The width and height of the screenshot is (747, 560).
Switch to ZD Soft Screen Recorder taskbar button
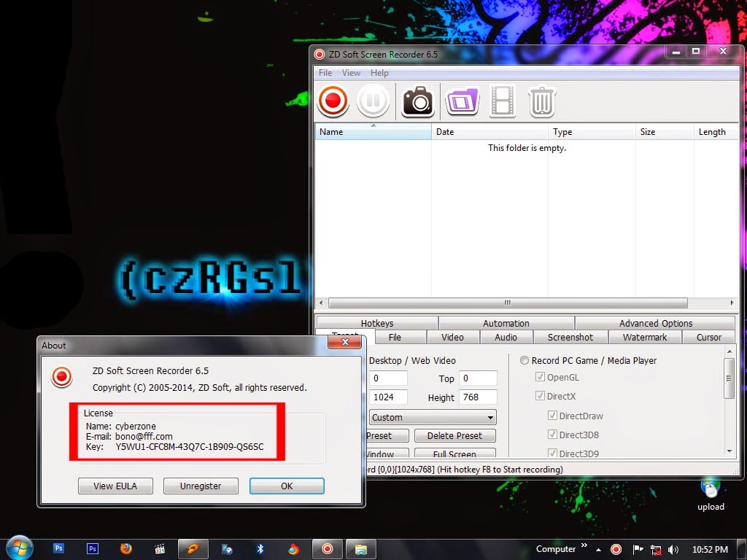coord(328,549)
